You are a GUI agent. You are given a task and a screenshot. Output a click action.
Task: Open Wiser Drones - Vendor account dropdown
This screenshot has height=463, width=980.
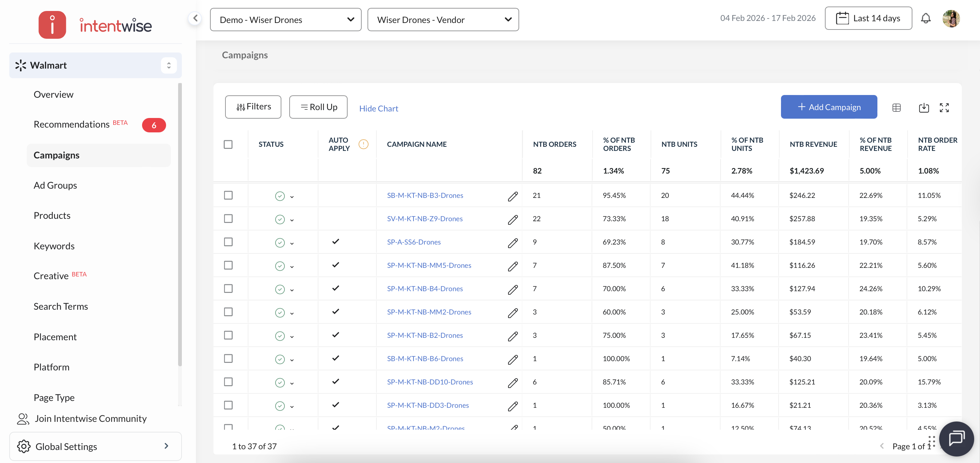click(443, 20)
